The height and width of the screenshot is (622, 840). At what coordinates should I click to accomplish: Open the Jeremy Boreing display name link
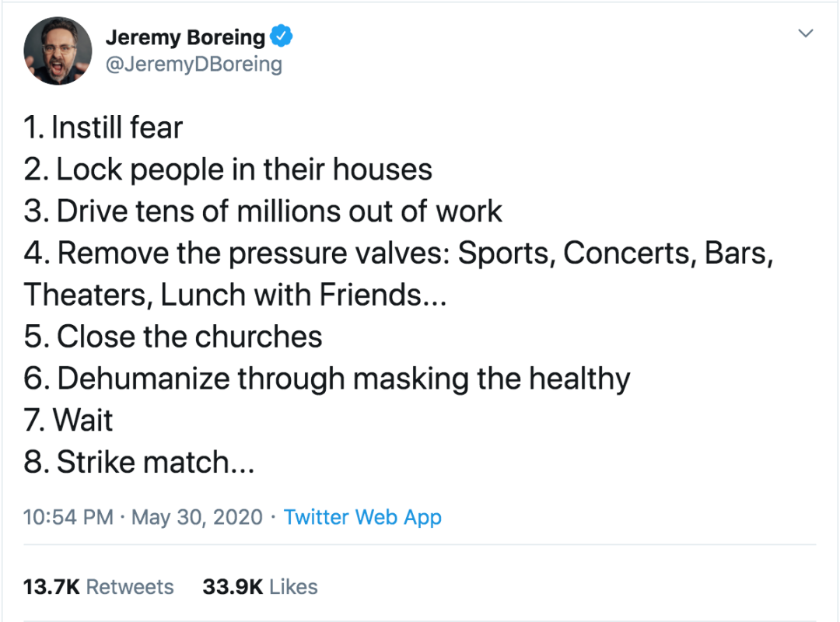pos(184,37)
